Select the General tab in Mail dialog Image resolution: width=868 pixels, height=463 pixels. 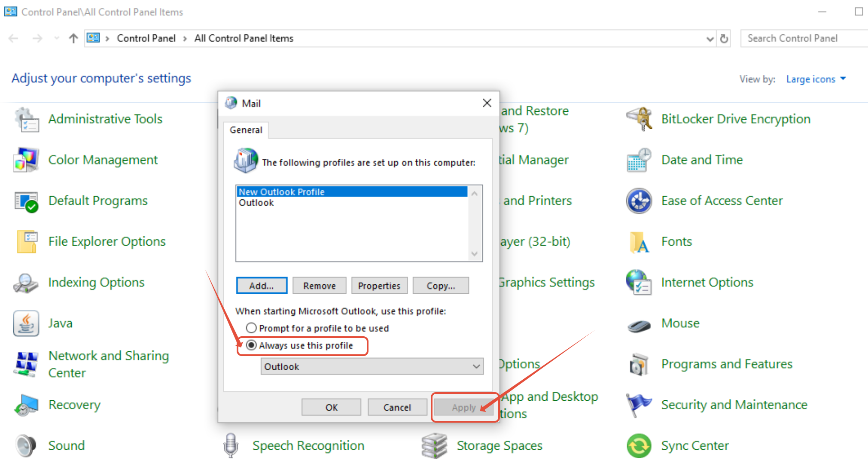[x=246, y=130]
